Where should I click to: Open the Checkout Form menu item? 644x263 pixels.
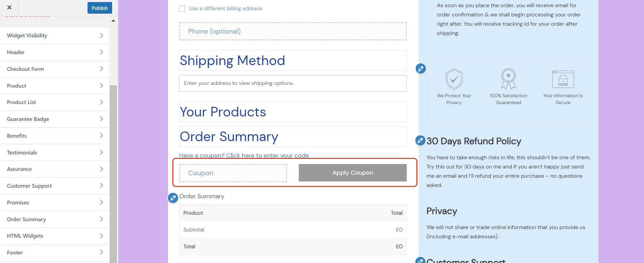(55, 69)
